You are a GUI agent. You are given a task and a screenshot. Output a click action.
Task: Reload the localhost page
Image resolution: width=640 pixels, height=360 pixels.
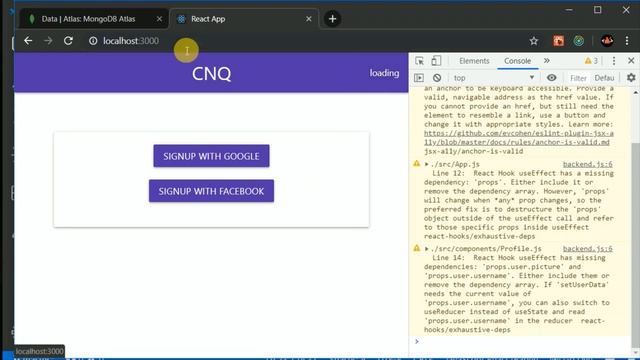pos(68,41)
